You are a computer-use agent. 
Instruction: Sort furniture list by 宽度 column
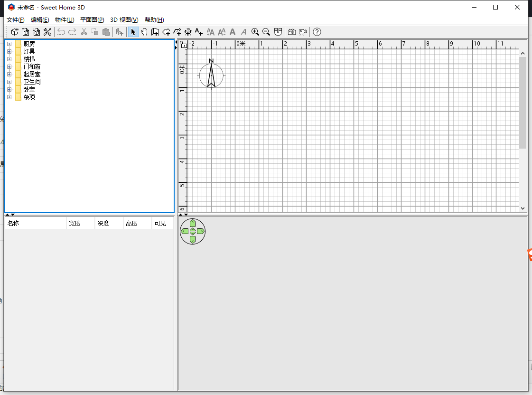click(x=80, y=223)
